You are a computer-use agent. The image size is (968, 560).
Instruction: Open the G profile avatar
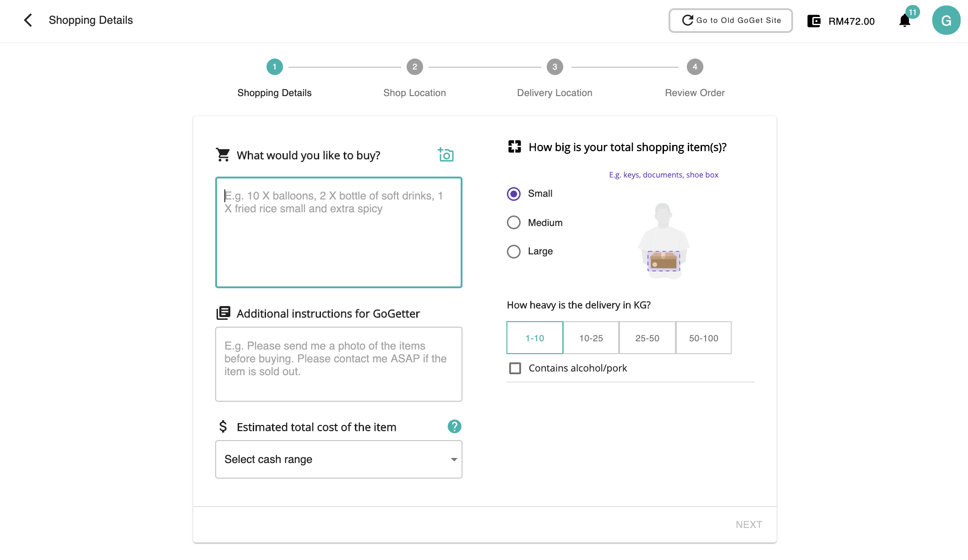pos(946,21)
